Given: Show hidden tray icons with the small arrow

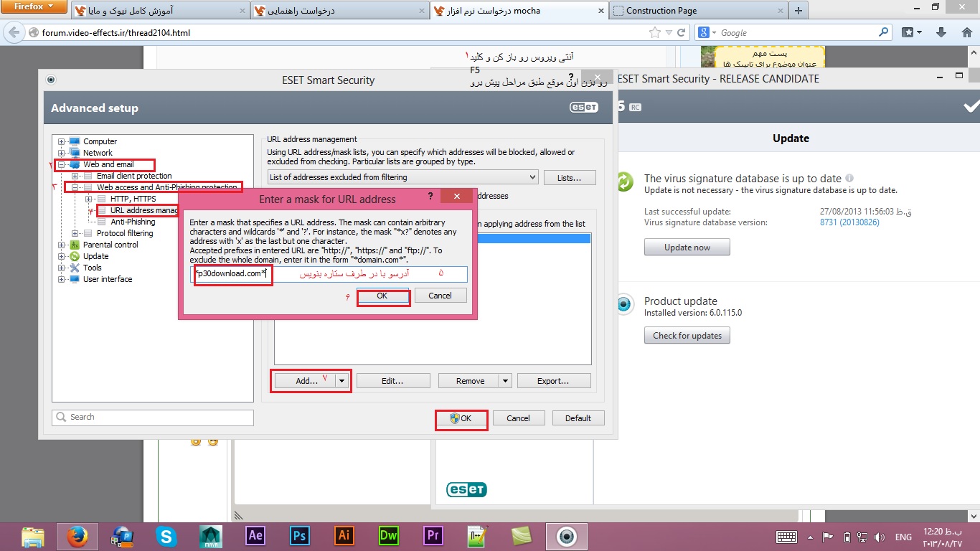Looking at the screenshot, I should (810, 537).
